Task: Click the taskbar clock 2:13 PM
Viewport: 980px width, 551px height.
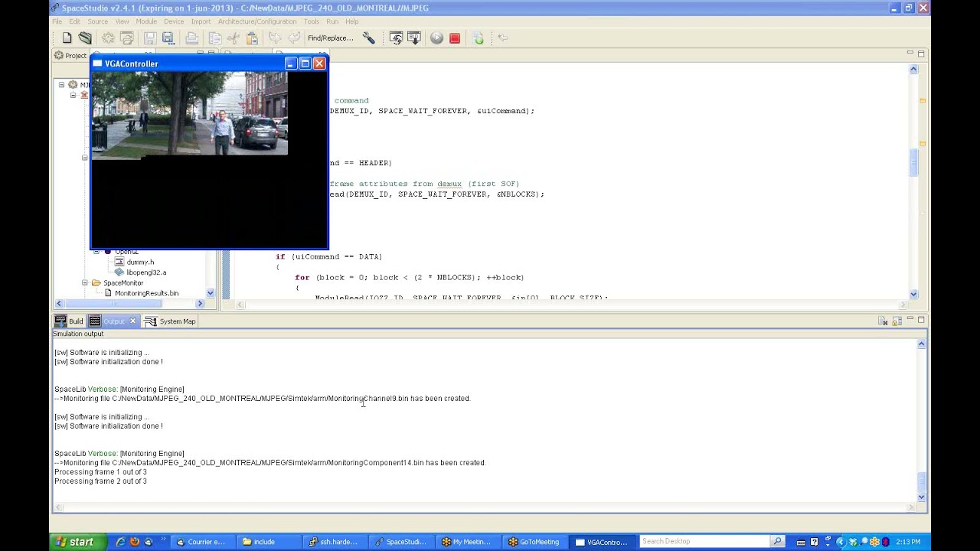Action: (908, 542)
